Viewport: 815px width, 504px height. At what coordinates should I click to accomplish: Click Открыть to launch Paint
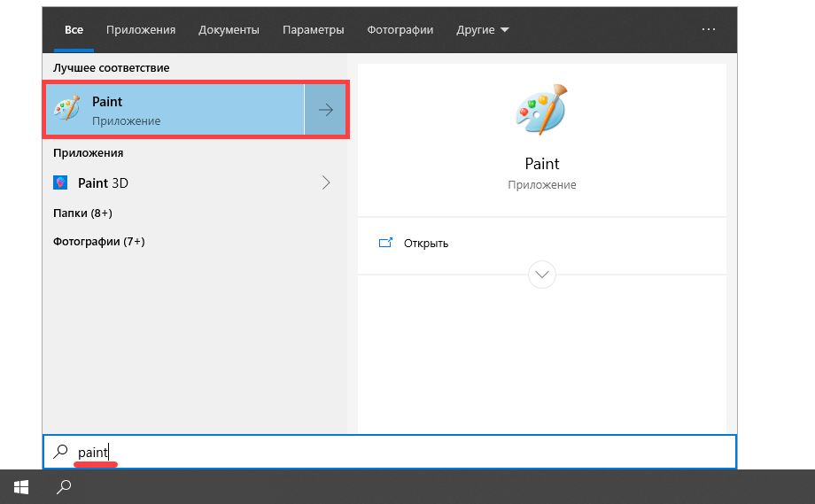[x=425, y=243]
